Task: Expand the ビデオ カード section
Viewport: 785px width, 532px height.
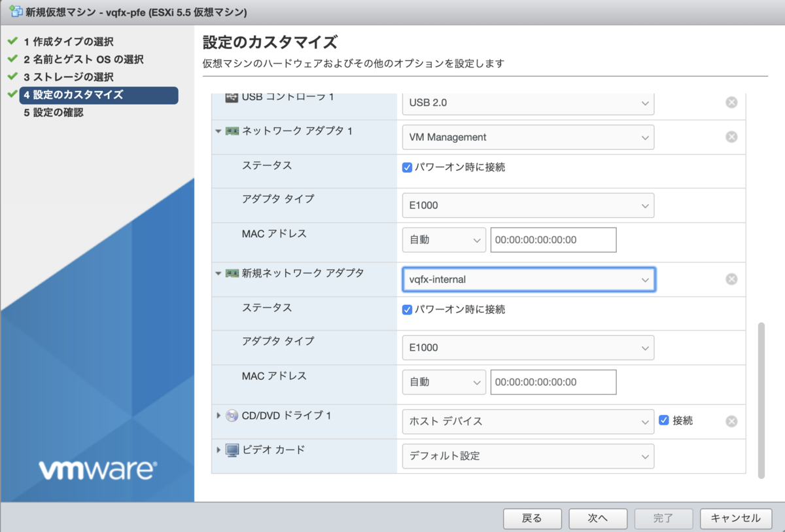Action: [218, 450]
